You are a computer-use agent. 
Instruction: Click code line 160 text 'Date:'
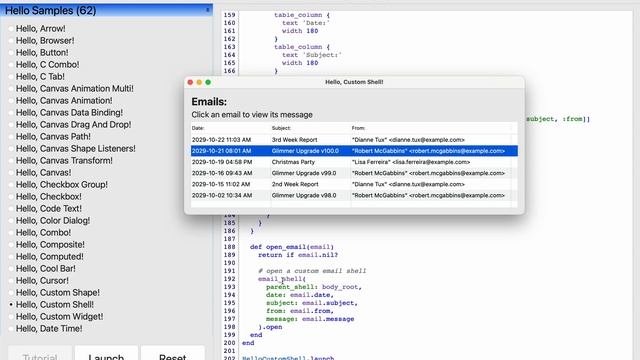click(x=306, y=23)
